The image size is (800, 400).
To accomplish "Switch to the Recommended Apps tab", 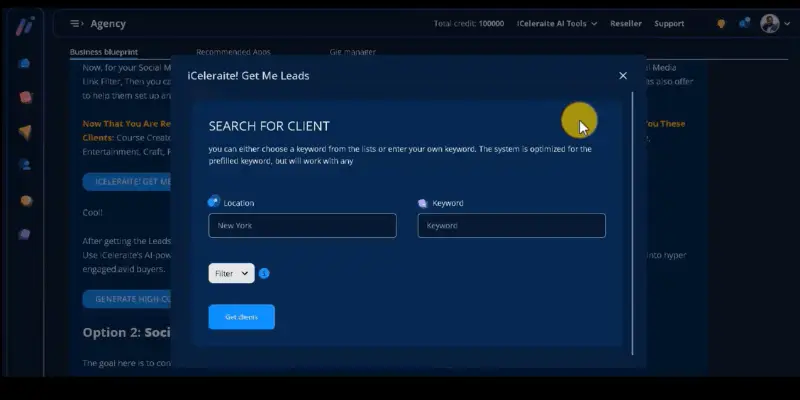I will 233,52.
